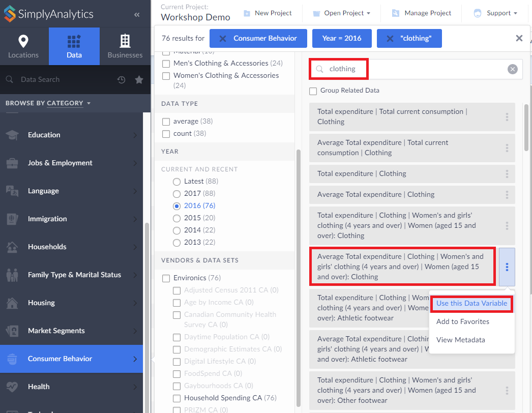Open the Businesses building tab

[125, 46]
